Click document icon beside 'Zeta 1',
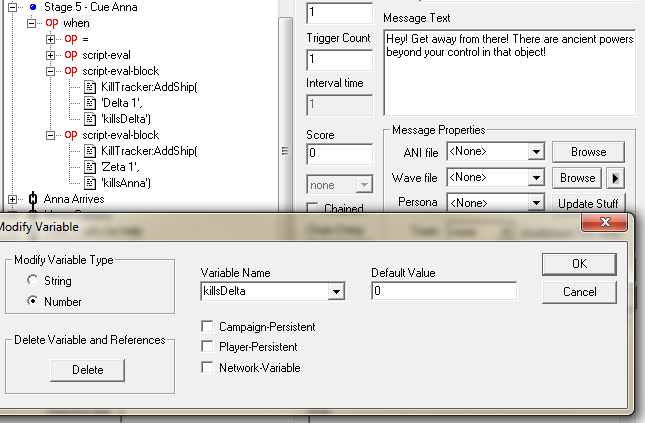This screenshot has height=423, width=645. (90, 167)
